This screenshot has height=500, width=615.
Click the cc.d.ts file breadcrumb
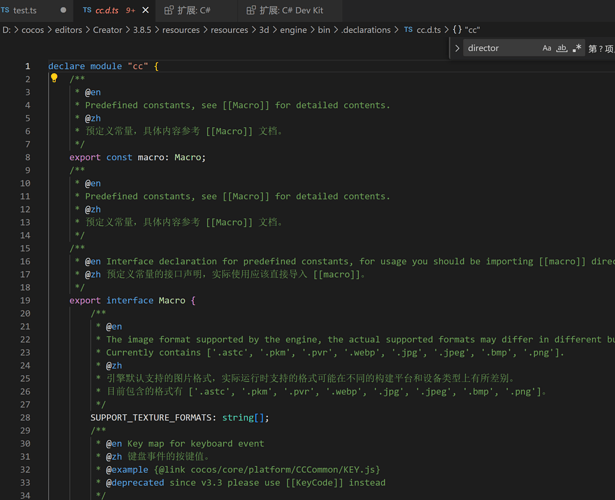428,30
